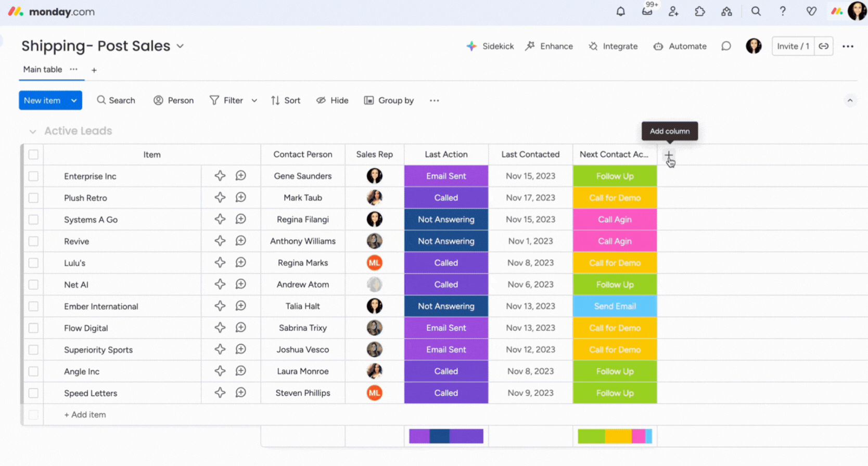This screenshot has width=868, height=466.
Task: Tick the checkbox for Plush Retro
Action: tap(33, 198)
